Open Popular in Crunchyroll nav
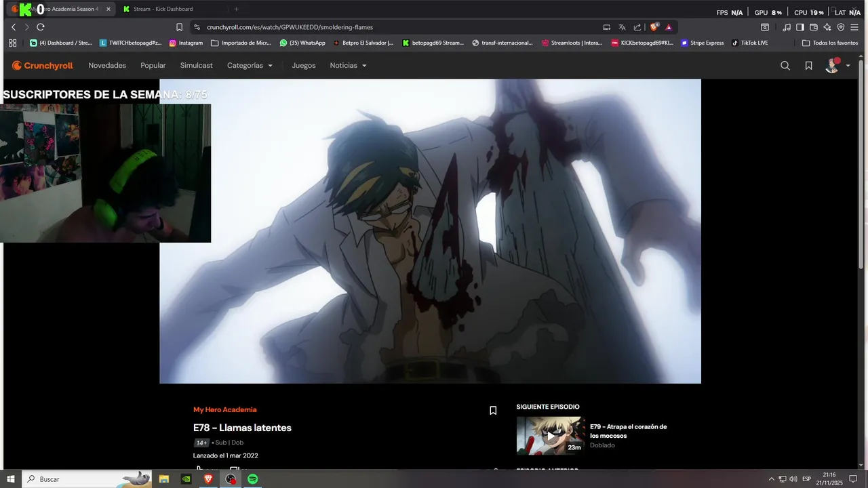This screenshot has width=868, height=488. (x=153, y=66)
